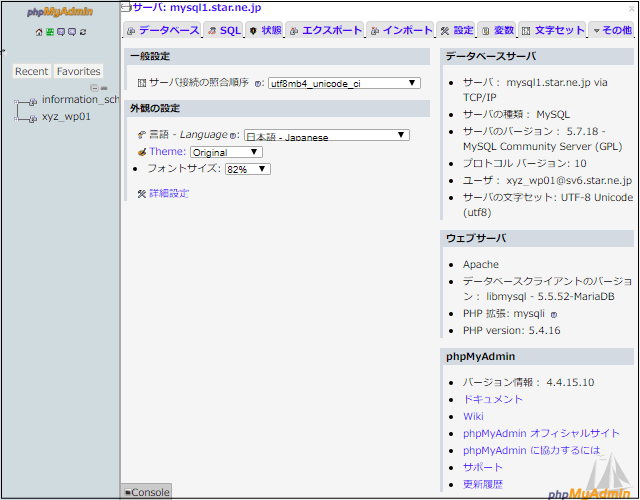
Task: Click the chain-link icon above the tree
Action: [104, 88]
